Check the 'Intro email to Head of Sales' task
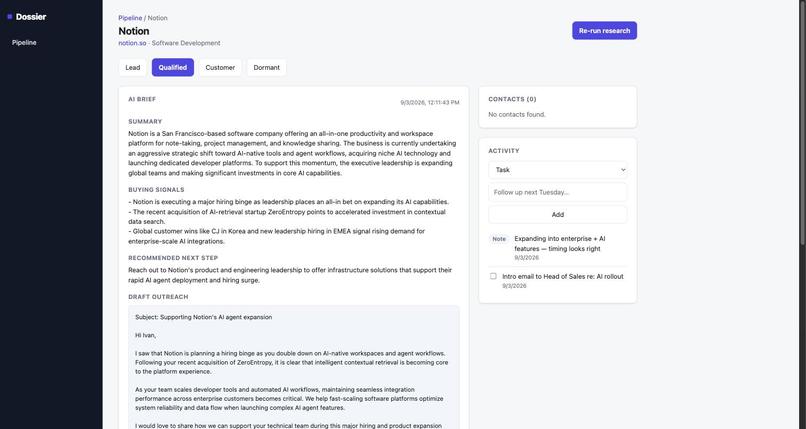The height and width of the screenshot is (429, 806). click(x=493, y=276)
